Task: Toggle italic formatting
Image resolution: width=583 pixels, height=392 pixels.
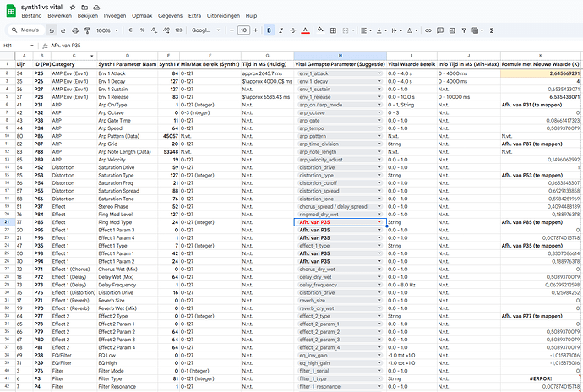Action: coord(281,30)
